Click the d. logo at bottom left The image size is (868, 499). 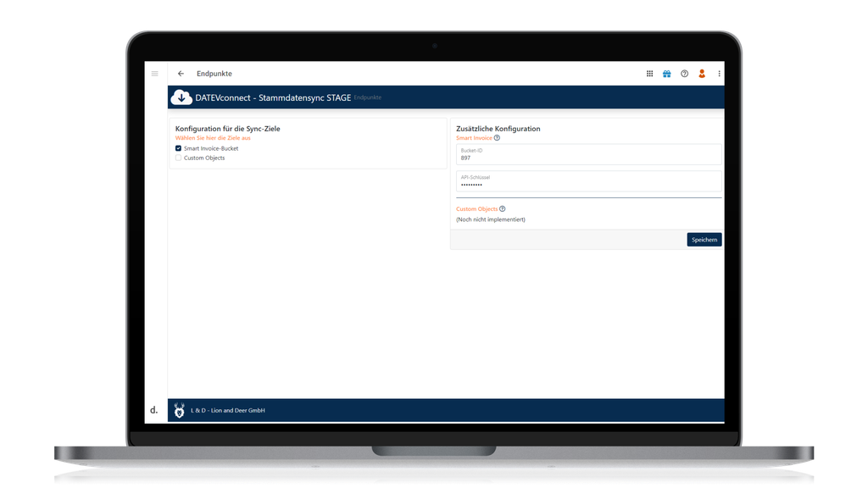pyautogui.click(x=154, y=410)
